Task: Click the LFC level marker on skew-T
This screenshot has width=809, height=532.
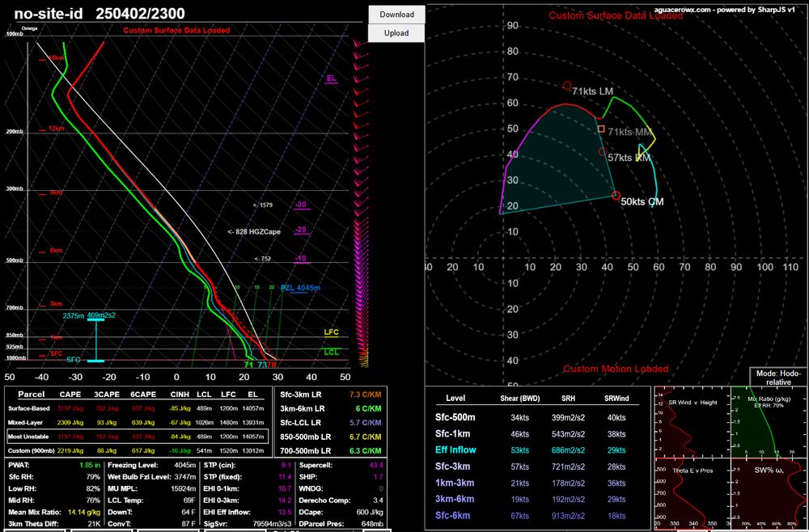Action: (331, 332)
